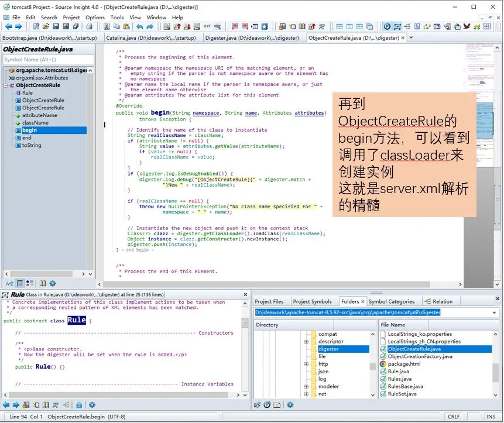Expand the modeler folder

click(x=306, y=387)
